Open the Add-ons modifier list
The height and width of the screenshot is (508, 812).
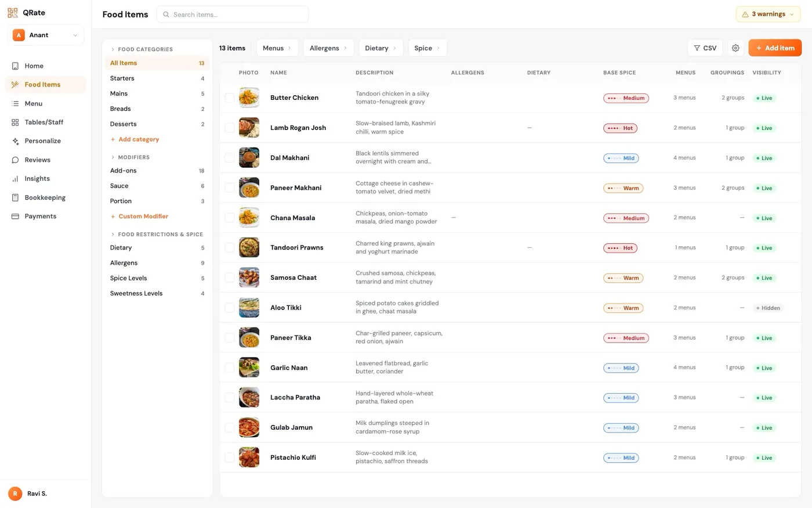click(x=157, y=171)
